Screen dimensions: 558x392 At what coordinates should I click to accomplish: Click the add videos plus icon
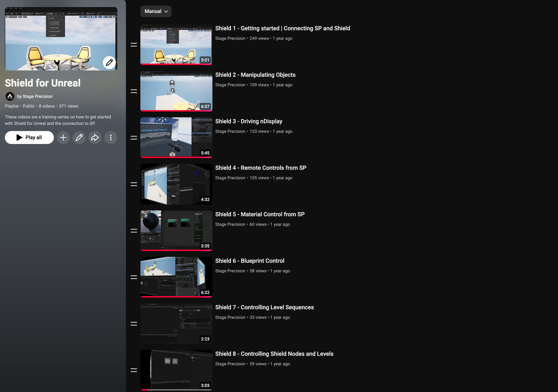pyautogui.click(x=63, y=137)
